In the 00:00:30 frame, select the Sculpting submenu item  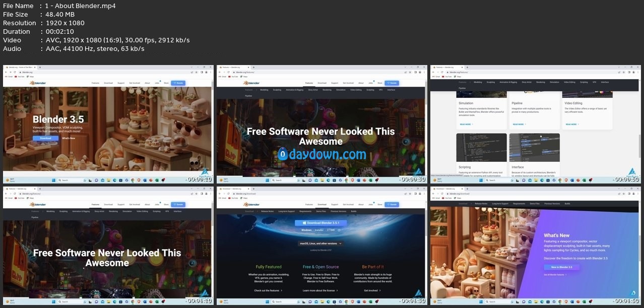tap(278, 90)
